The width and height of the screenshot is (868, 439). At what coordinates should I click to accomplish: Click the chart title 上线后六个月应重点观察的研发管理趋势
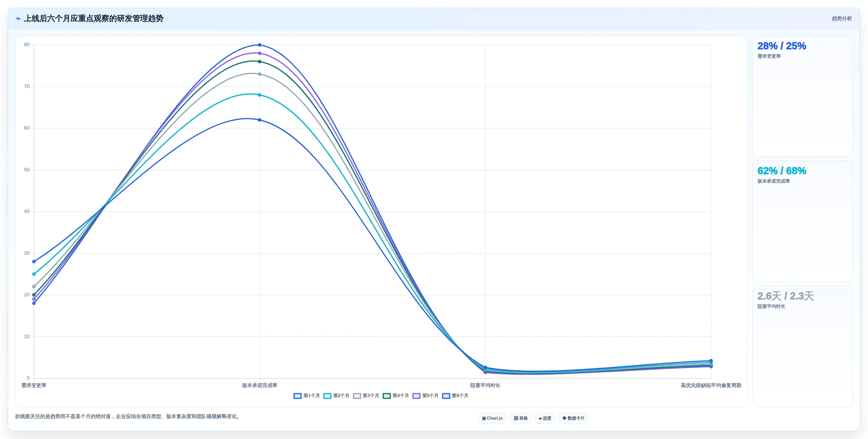pos(93,19)
